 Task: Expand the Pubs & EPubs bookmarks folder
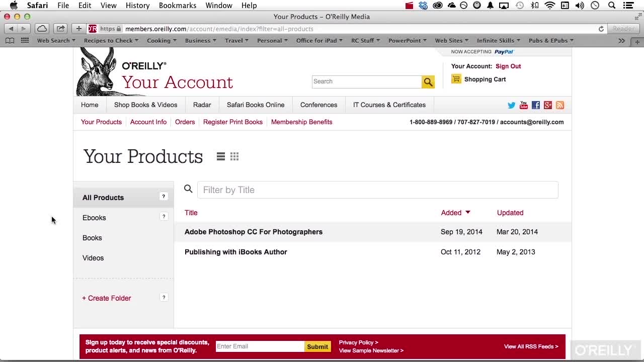click(551, 41)
